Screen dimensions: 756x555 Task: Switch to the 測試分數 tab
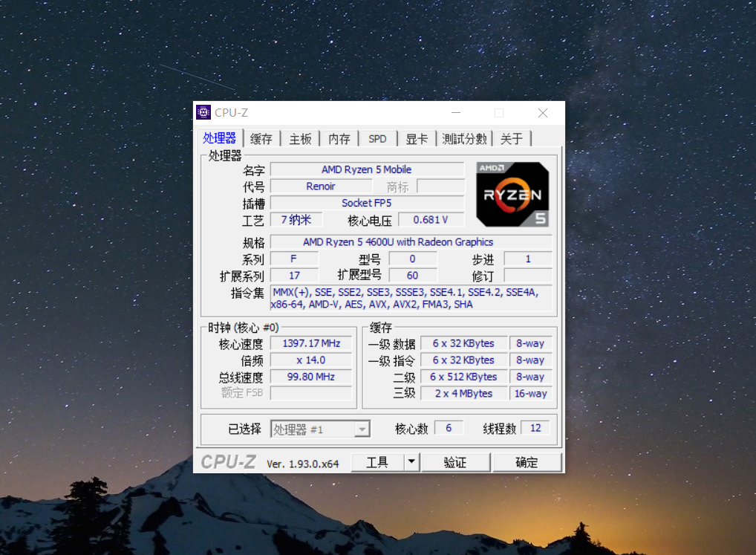tap(464, 139)
